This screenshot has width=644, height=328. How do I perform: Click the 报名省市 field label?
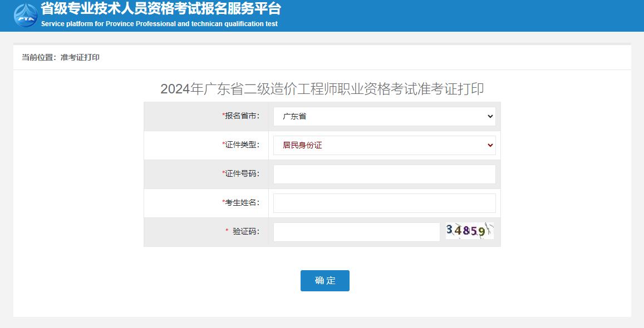241,116
